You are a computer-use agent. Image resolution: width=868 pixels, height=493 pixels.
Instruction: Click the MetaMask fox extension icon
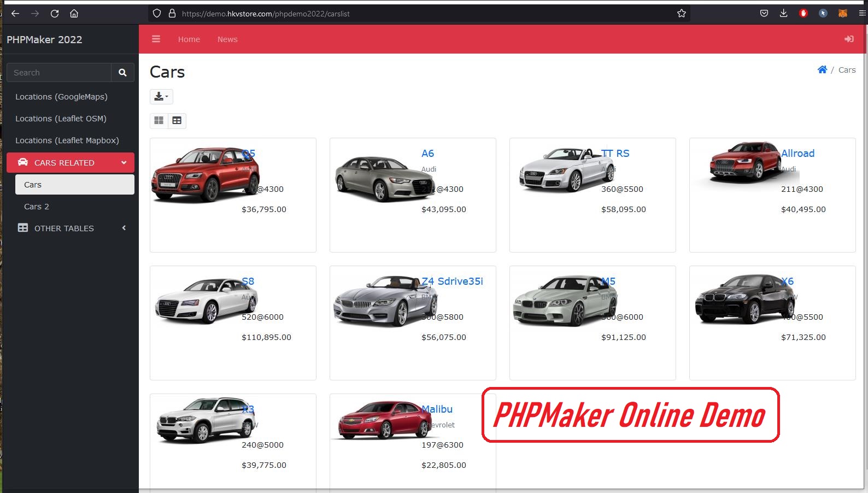[843, 14]
